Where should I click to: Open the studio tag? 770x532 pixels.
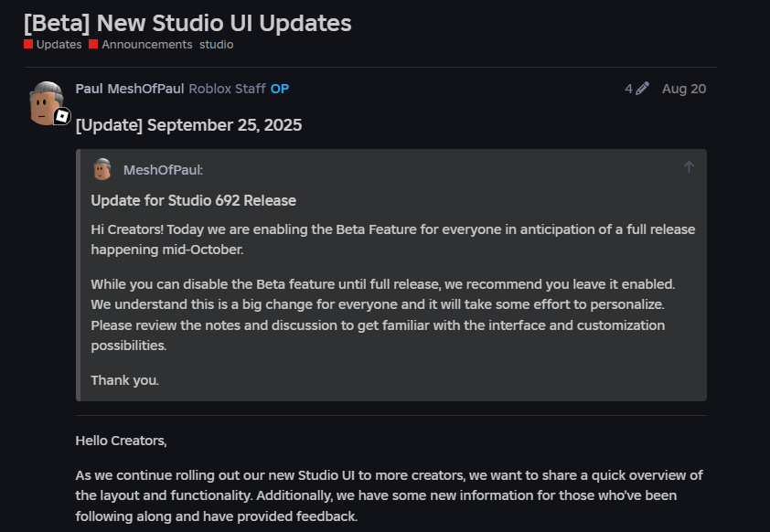click(217, 44)
